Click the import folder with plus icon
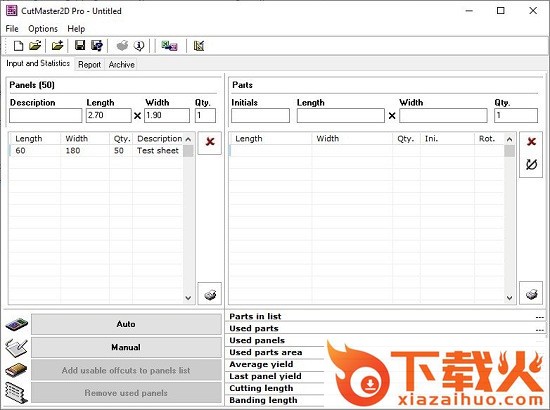Viewport: 550px width, 410px height. (58, 46)
